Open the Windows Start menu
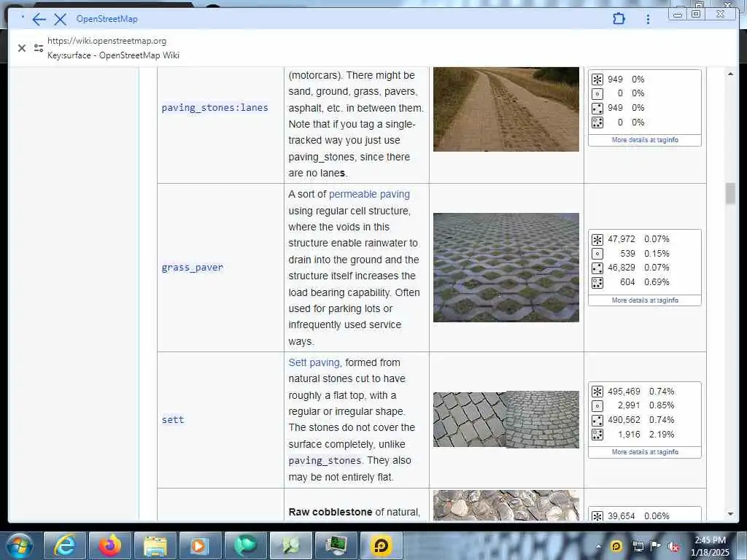Image resolution: width=747 pixels, height=560 pixels. (x=20, y=545)
